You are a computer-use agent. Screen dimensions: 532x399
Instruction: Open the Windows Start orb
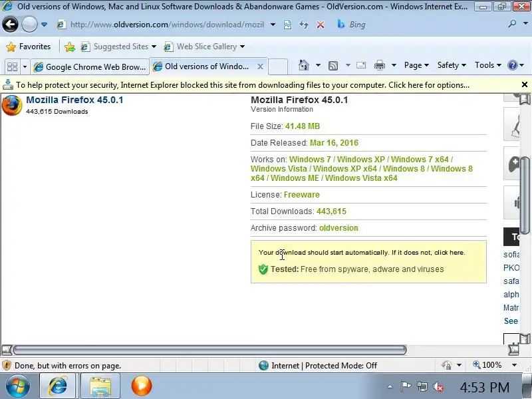17,386
